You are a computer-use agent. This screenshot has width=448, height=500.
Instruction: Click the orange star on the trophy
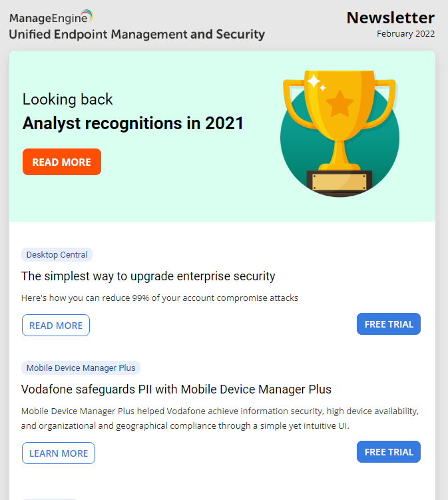(x=339, y=103)
